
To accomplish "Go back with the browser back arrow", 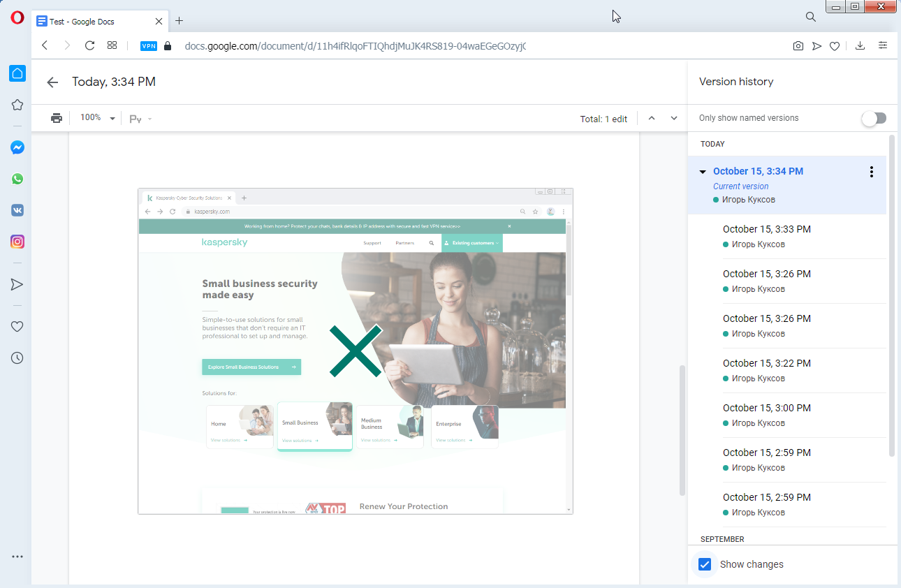I will (45, 45).
